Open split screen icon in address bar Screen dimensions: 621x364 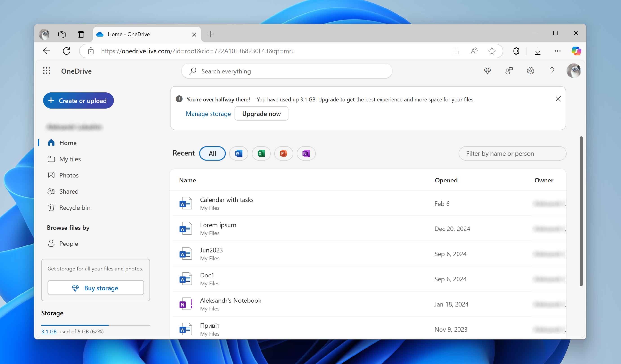(456, 51)
